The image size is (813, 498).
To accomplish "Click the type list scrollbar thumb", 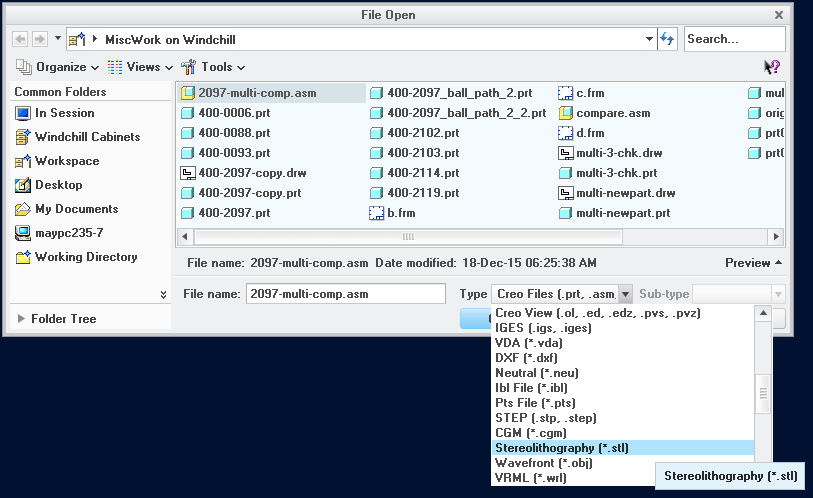I will [763, 394].
